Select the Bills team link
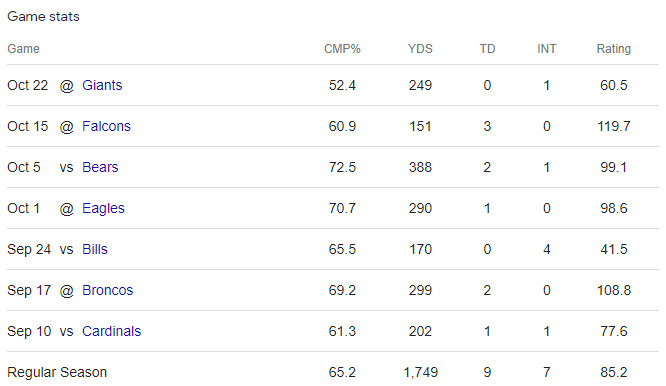This screenshot has height=386, width=666. (95, 249)
